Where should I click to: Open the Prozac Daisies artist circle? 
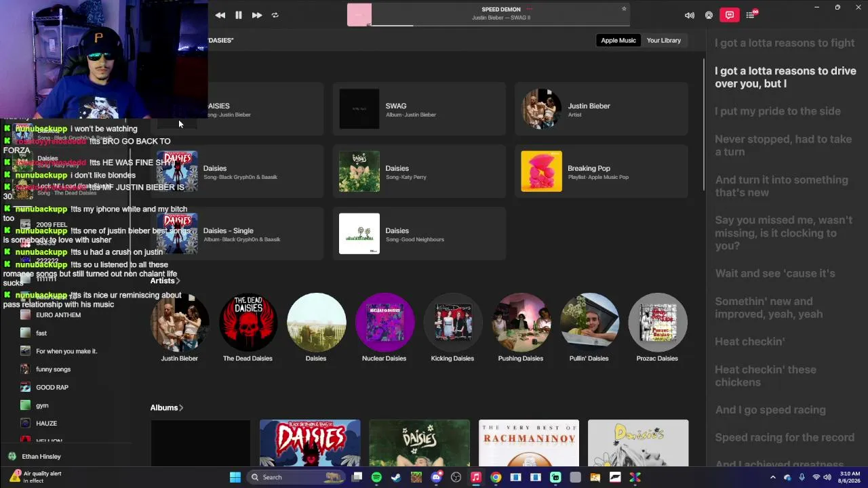[x=657, y=323]
